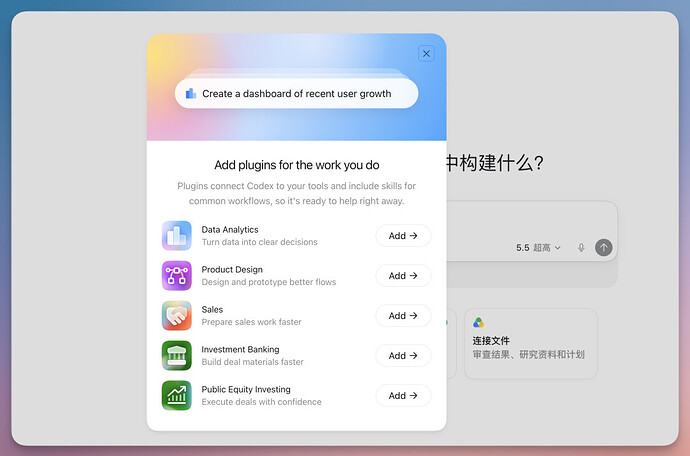Screen dimensions: 690x456
Task: Click the 'Create a dashboard of recent user growth' prompt
Action: point(297,93)
